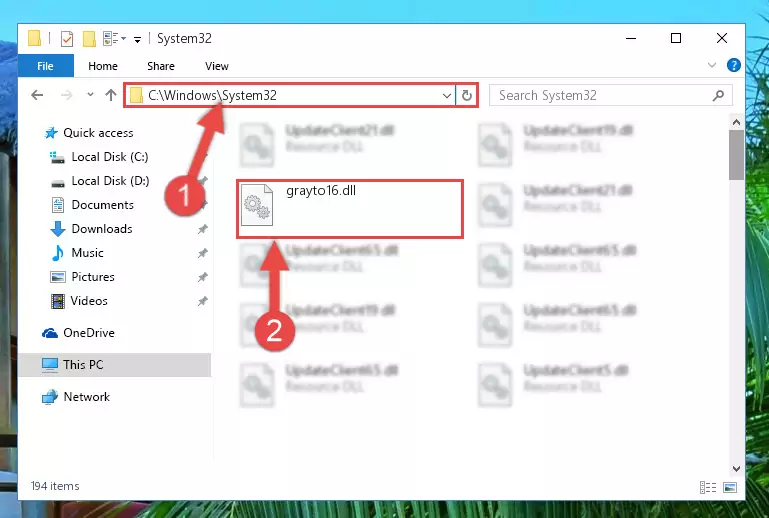This screenshot has width=769, height=518.
Task: Refresh the System32 folder
Action: pos(467,95)
